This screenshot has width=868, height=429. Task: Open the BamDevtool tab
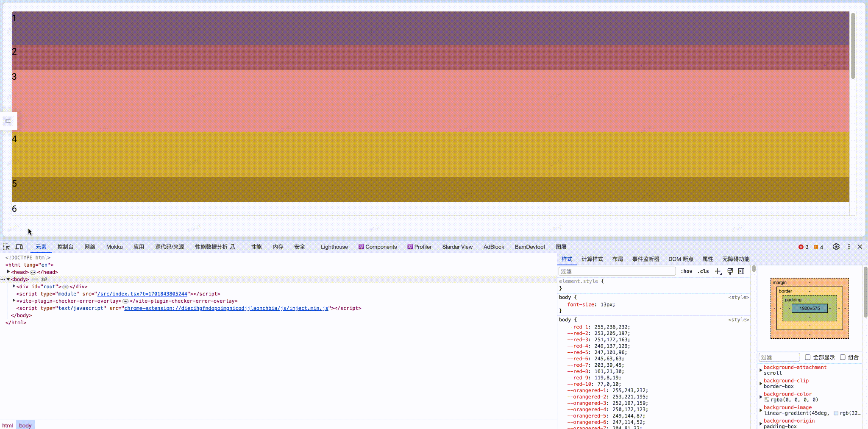click(530, 247)
